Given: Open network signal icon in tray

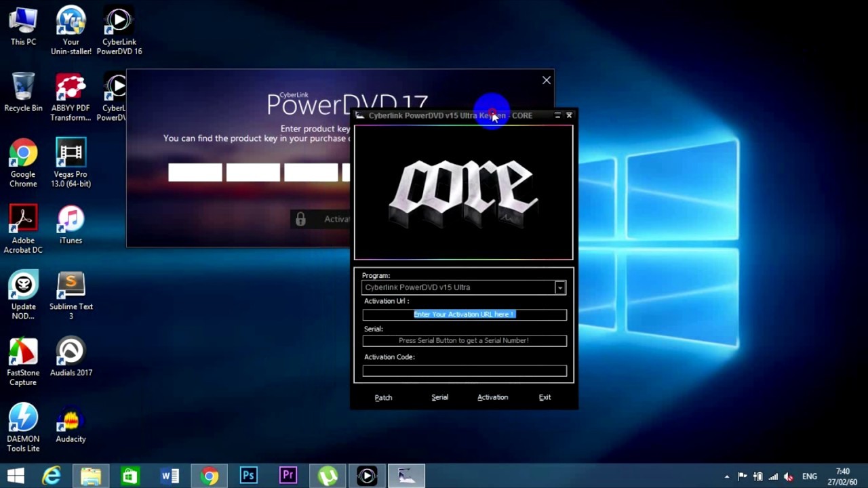Looking at the screenshot, I should (x=773, y=476).
